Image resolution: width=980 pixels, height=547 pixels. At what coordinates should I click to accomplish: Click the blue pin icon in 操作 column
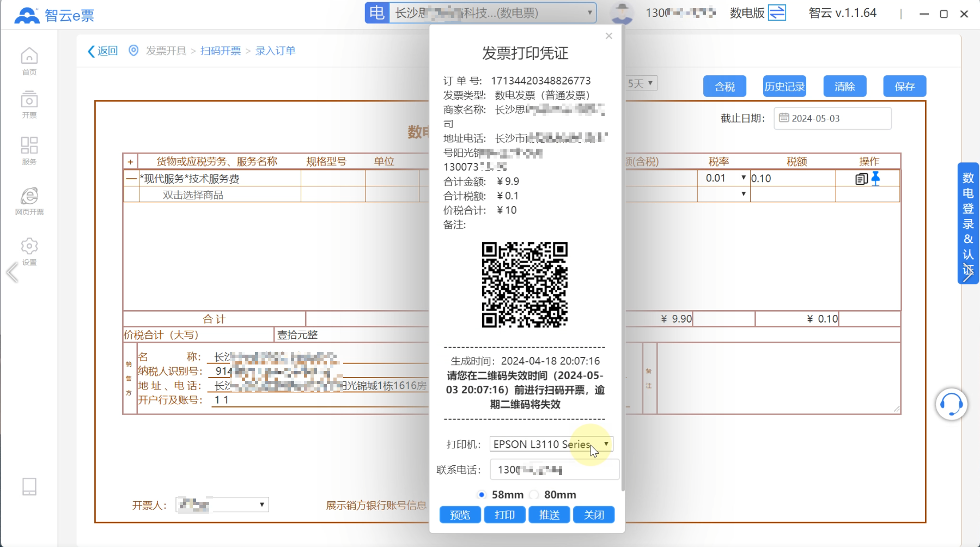click(x=875, y=178)
